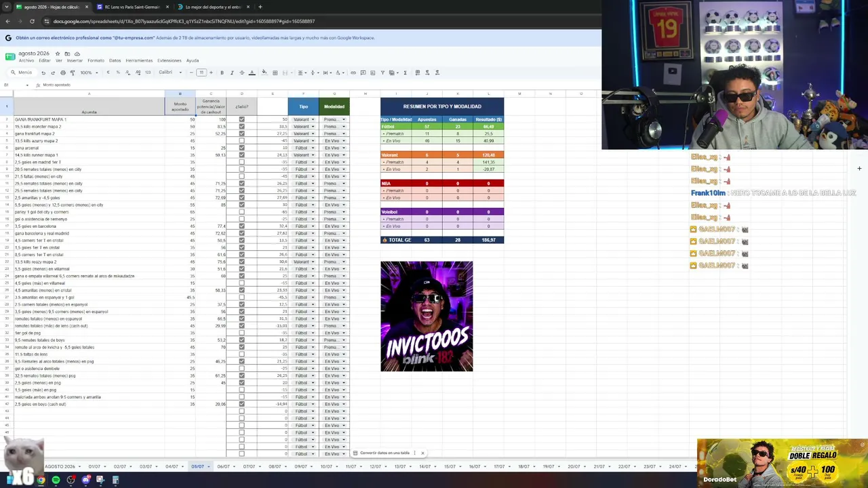Check ¿Salió? for 21,5 faltas (menos) en city
868x488 pixels.
pyautogui.click(x=241, y=176)
